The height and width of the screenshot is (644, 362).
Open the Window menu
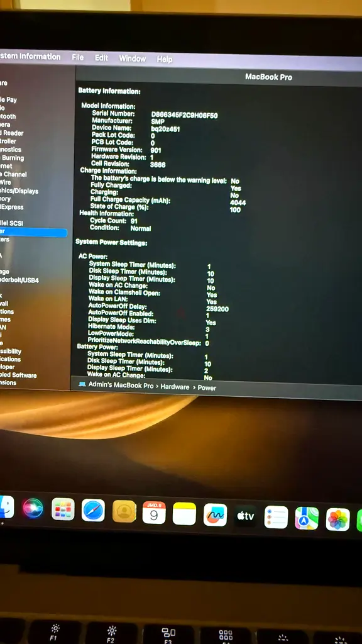(x=132, y=58)
